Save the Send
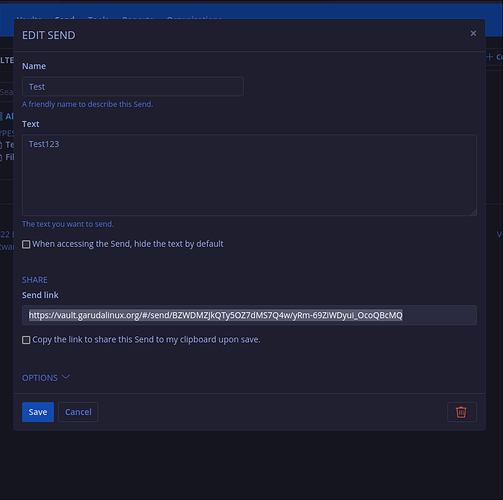This screenshot has width=503, height=500. [38, 412]
